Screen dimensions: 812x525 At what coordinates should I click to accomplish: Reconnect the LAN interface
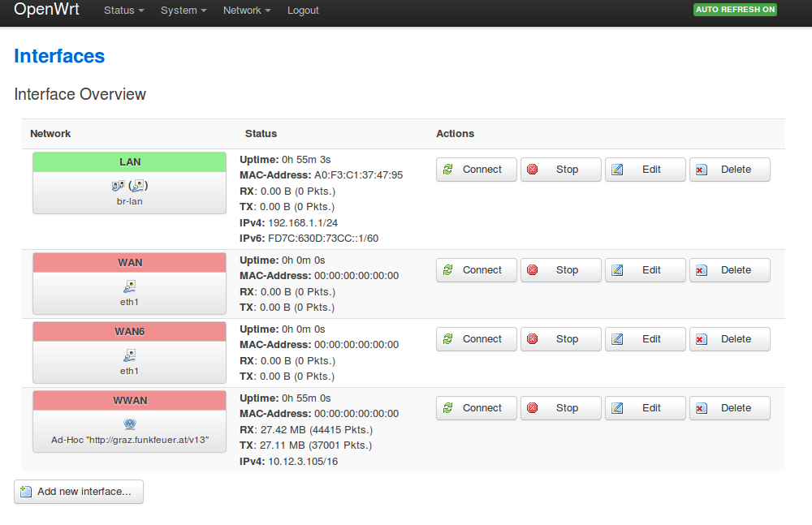click(476, 170)
